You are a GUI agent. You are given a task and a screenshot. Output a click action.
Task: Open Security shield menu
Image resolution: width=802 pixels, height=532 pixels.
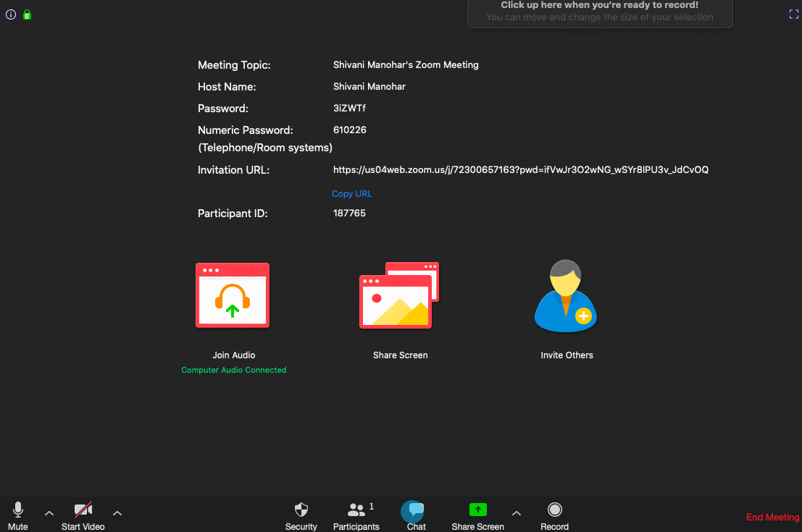tap(301, 515)
